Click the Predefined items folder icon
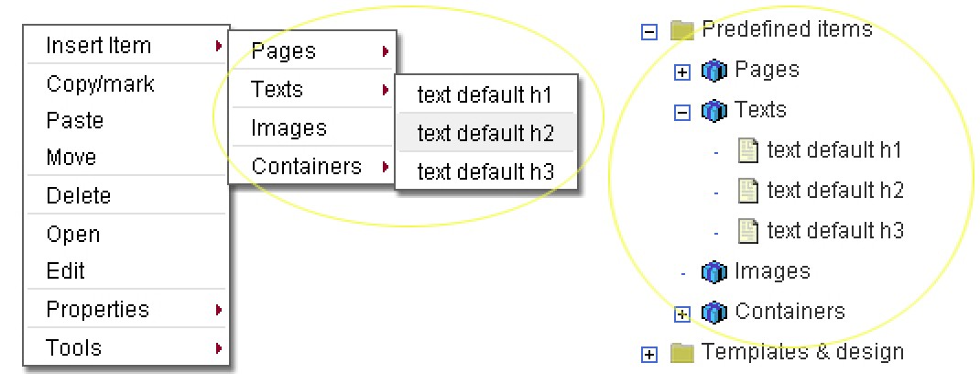Screen dimensions: 980x385 point(681,31)
